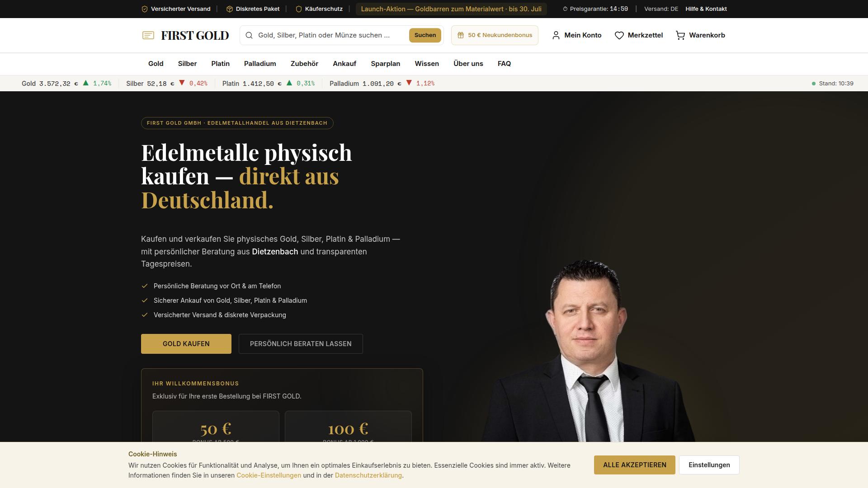Click checkmark beside Versicherter Versand & diskrete Verpackung
This screenshot has width=868, height=488.
point(145,315)
